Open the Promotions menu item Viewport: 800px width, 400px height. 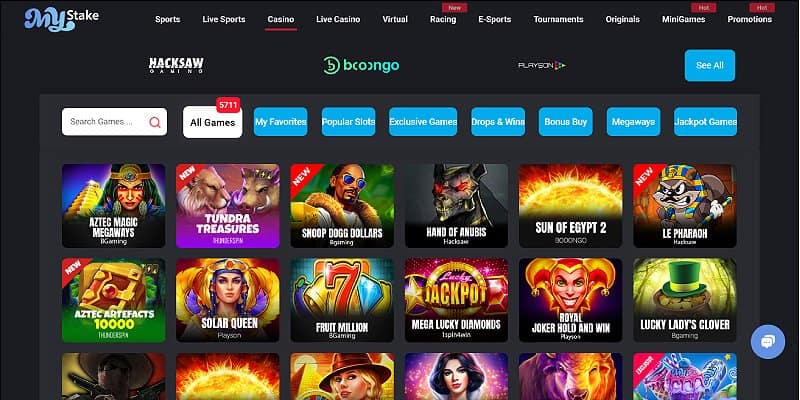click(x=749, y=19)
